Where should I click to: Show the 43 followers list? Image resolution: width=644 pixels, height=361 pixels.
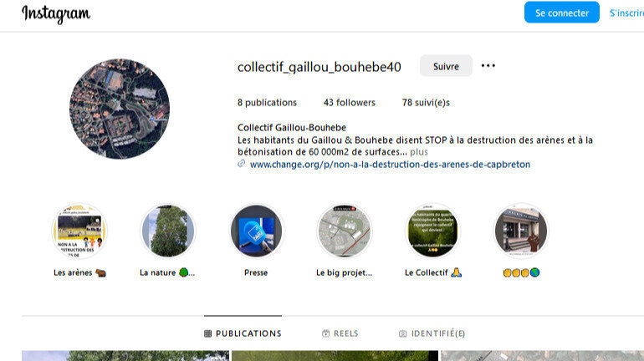click(349, 103)
